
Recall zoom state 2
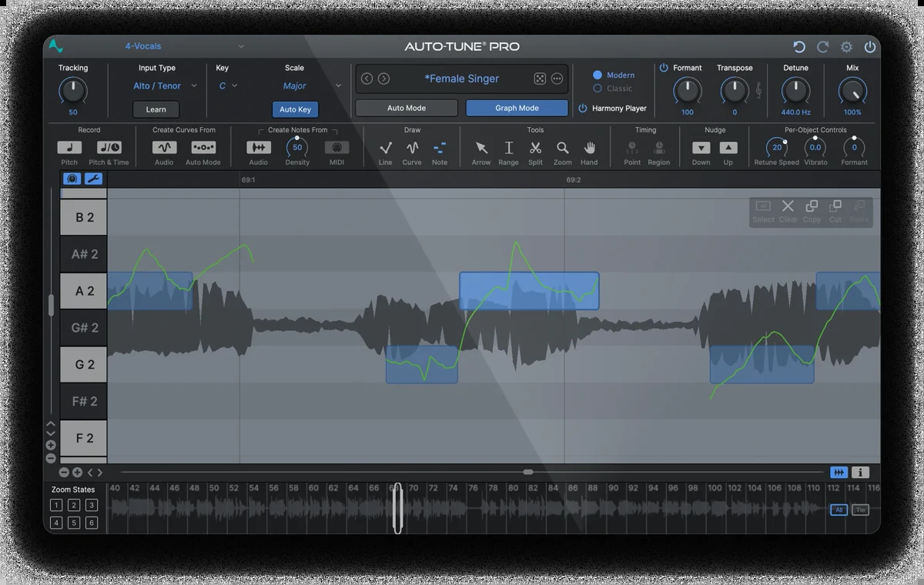coord(74,506)
